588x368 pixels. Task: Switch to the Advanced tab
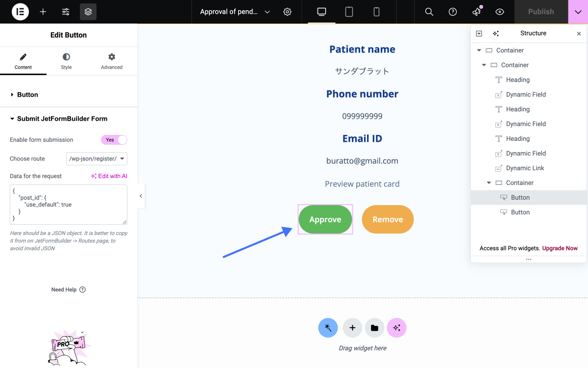click(112, 61)
